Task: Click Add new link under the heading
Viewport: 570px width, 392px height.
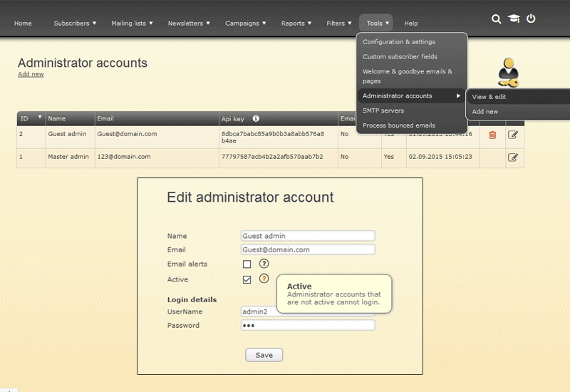Action: point(31,74)
